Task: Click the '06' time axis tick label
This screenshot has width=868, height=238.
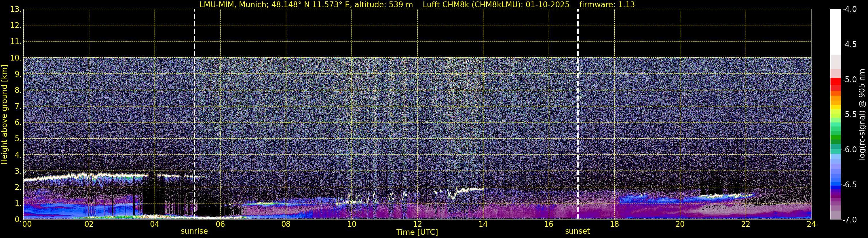Action: click(x=220, y=224)
